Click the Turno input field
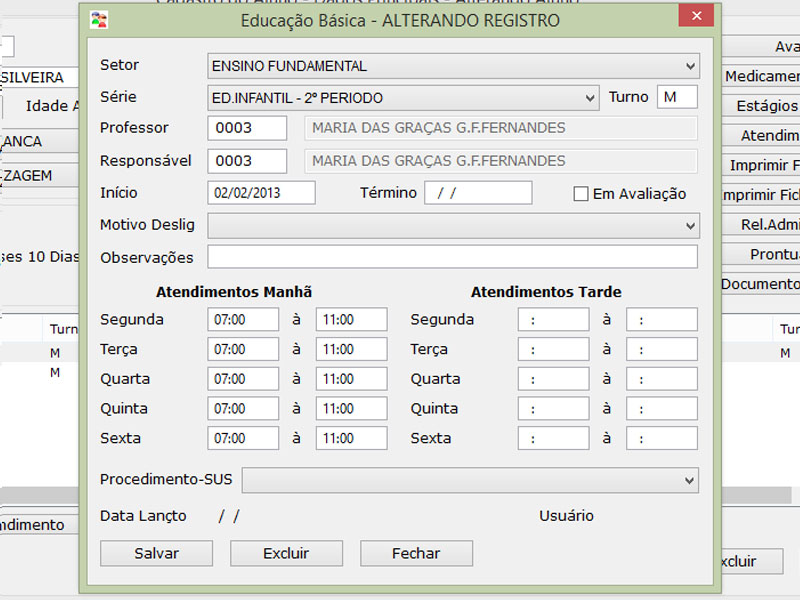Image resolution: width=800 pixels, height=600 pixels. click(677, 98)
